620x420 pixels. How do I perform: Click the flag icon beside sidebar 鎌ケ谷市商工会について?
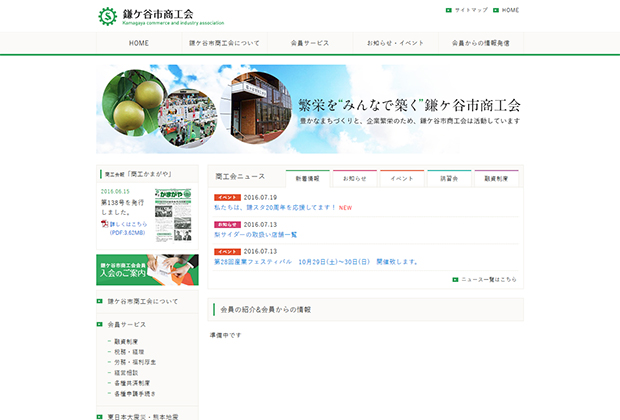pos(100,301)
